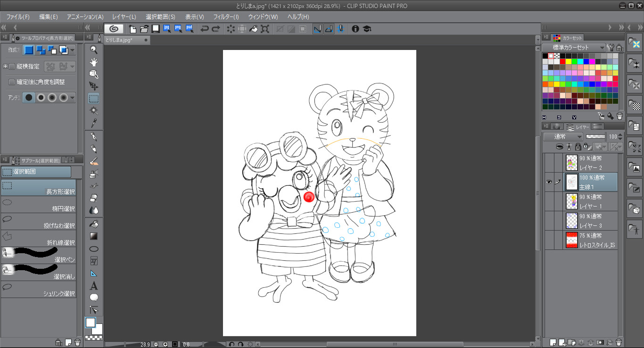Image resolution: width=644 pixels, height=348 pixels.
Task: Show the レイヤー 1 layer
Action: click(549, 201)
